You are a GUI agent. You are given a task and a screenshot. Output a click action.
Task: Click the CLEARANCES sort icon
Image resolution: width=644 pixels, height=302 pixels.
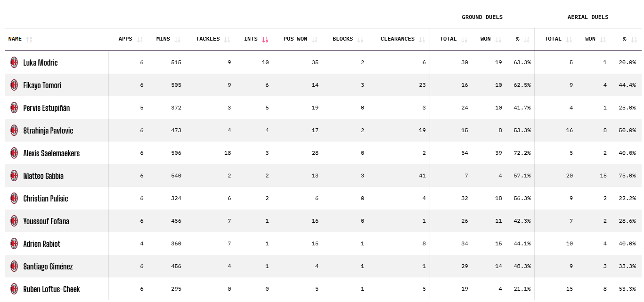[422, 39]
